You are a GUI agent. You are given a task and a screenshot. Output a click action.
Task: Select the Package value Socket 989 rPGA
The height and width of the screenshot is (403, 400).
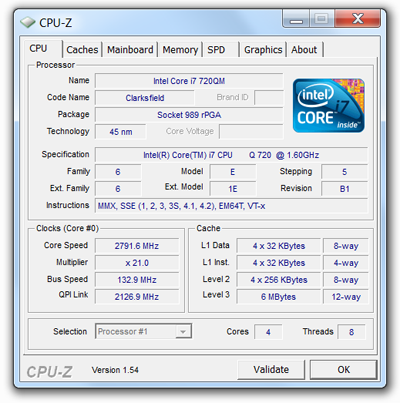pyautogui.click(x=189, y=115)
